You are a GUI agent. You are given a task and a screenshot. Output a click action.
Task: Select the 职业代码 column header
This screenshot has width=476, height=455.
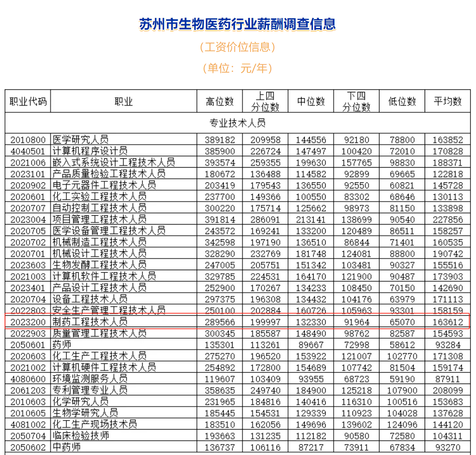(x=28, y=101)
